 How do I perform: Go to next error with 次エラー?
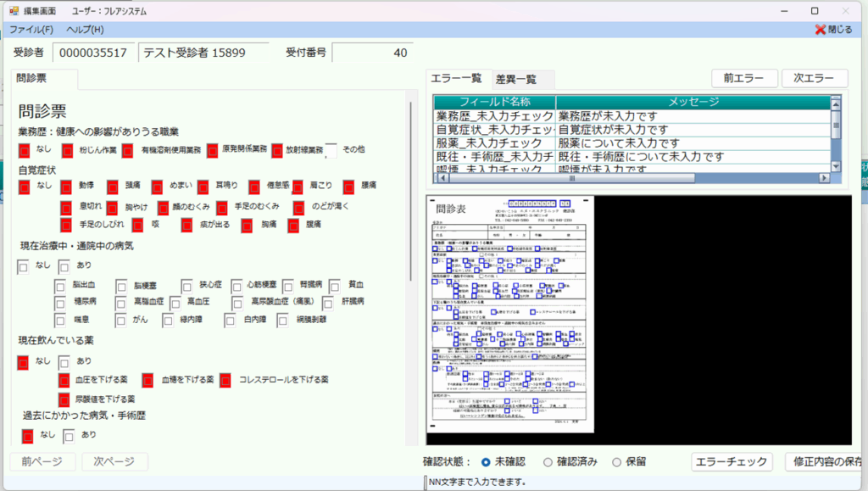814,78
